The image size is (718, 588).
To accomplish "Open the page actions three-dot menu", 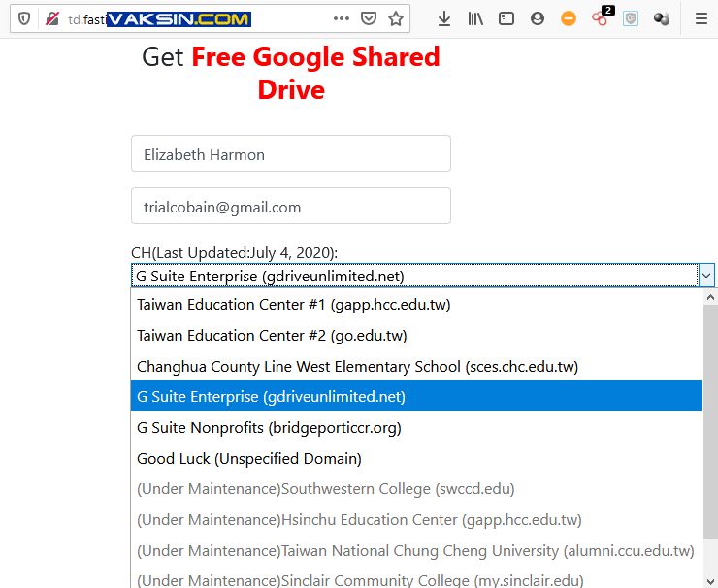I will 342,18.
